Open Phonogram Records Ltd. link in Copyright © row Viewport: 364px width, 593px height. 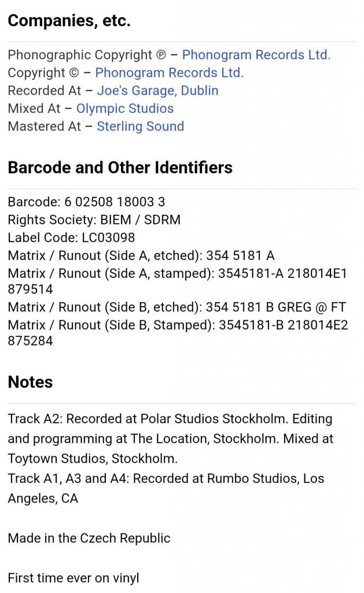point(169,73)
